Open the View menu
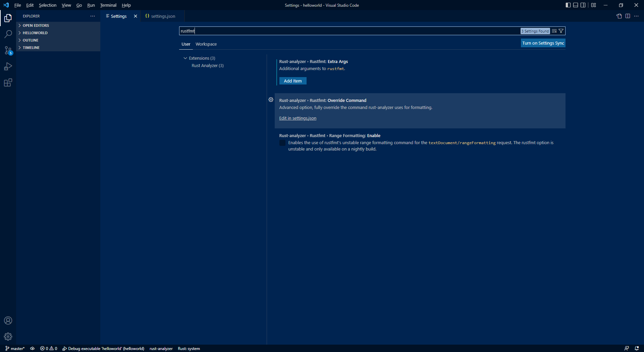This screenshot has width=644, height=352. click(x=66, y=5)
